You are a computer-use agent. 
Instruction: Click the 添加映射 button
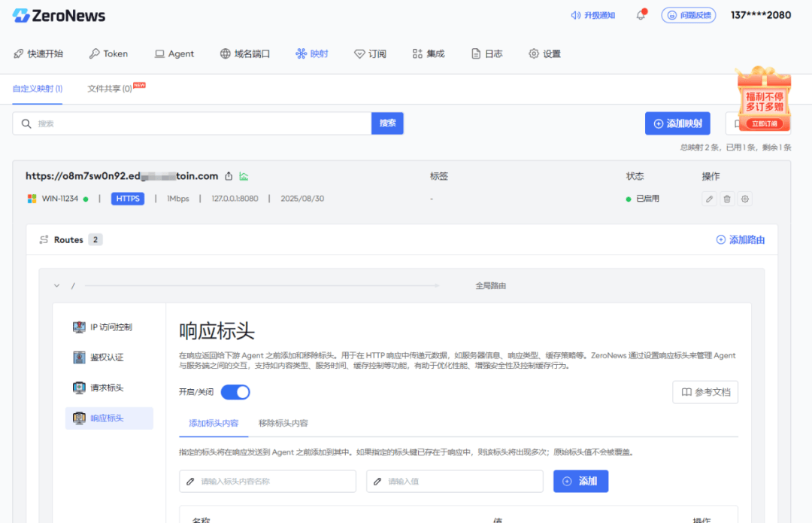677,123
